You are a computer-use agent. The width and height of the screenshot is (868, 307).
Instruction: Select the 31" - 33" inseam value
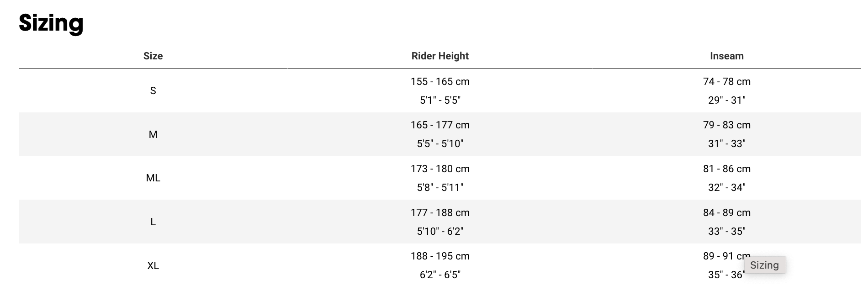[726, 143]
